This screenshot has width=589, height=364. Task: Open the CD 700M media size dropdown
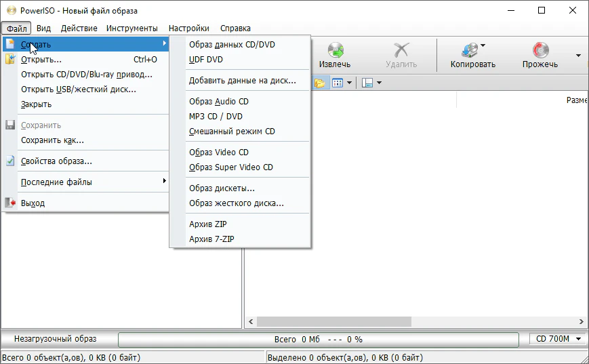(558, 339)
